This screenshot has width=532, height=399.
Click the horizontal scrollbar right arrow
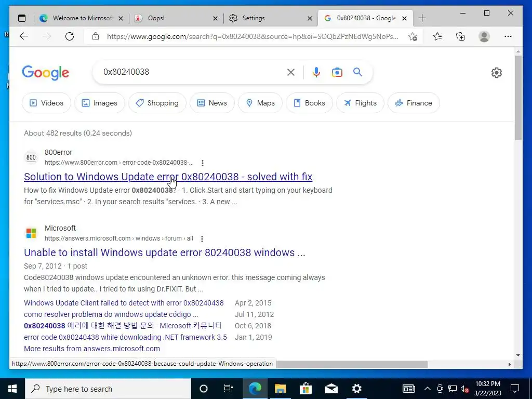(x=509, y=364)
